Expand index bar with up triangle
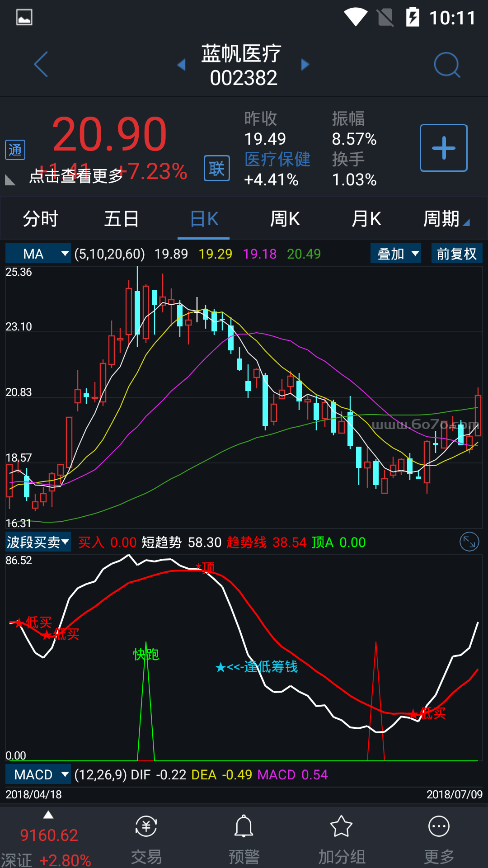 [x=48, y=815]
